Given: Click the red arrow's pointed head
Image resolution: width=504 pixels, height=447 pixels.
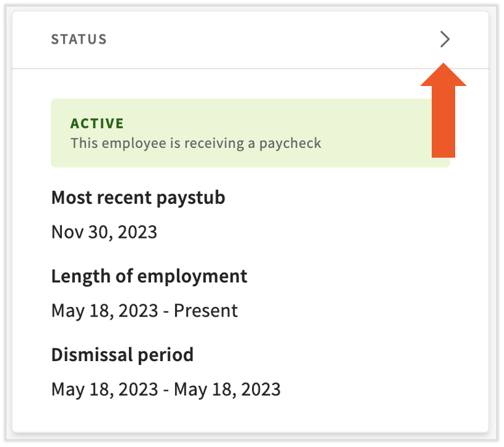Looking at the screenshot, I should tap(443, 76).
